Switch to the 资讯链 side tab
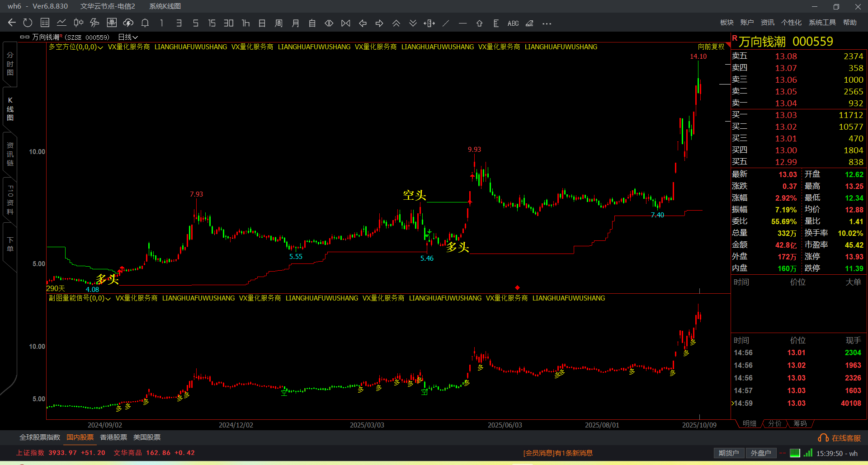The height and width of the screenshot is (465, 868). (x=10, y=154)
